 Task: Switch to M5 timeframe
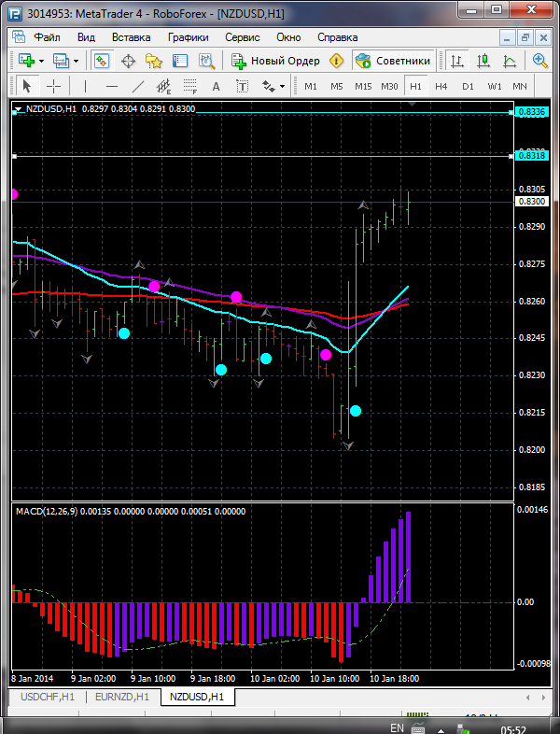point(337,87)
